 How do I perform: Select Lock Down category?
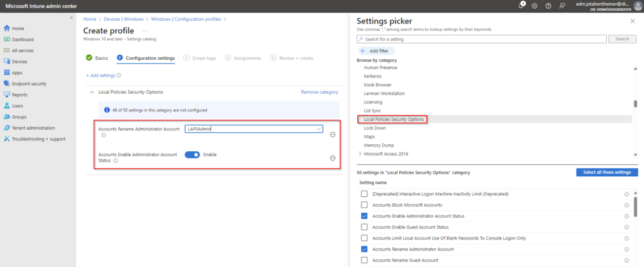375,128
